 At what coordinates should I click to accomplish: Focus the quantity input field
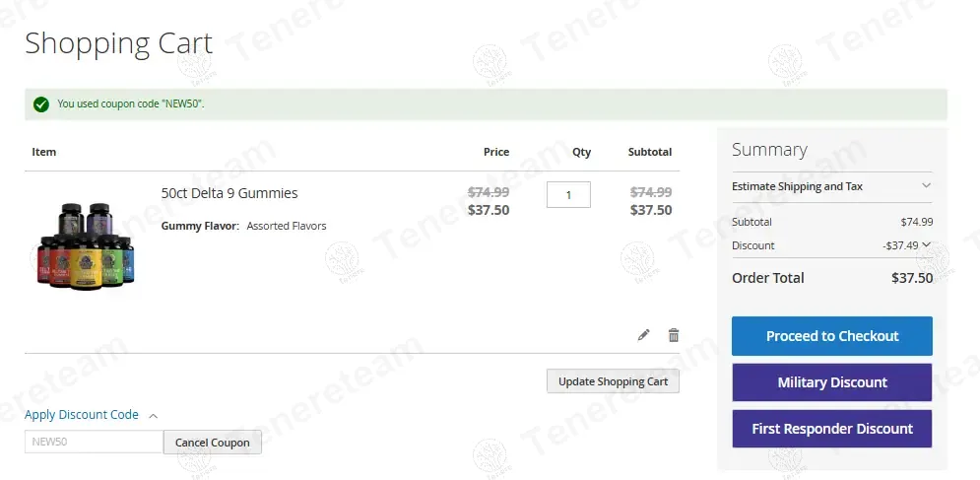(x=568, y=195)
